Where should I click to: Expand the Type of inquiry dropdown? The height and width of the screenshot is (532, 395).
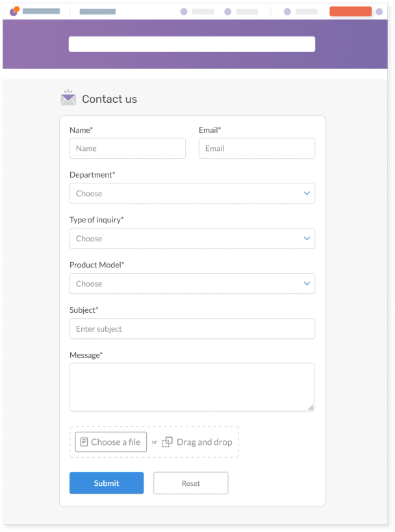click(x=192, y=239)
